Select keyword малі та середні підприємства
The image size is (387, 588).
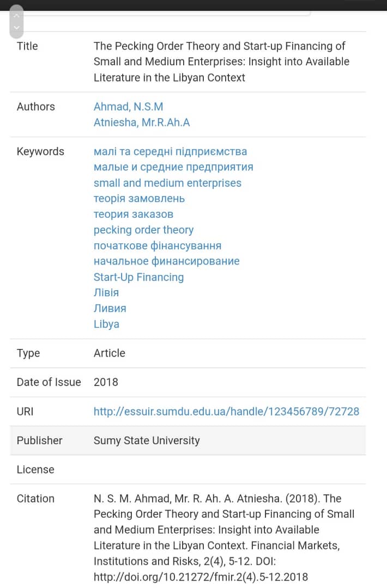[170, 151]
